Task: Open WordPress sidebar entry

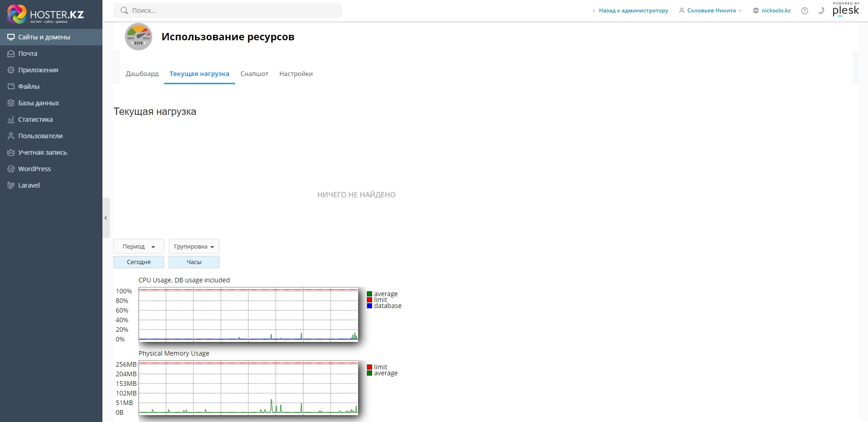Action: [51, 169]
